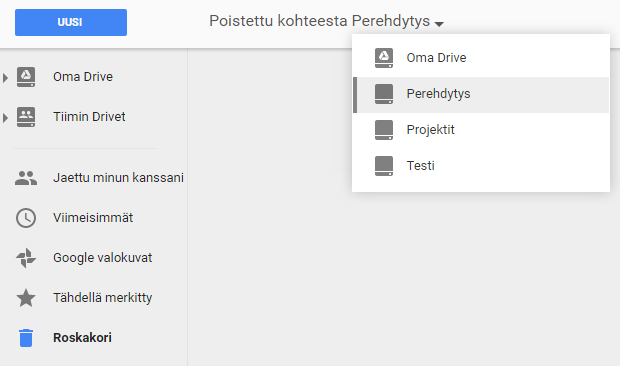The height and width of the screenshot is (366, 620).
Task: Click the Roskakori trash bin icon
Action: (x=26, y=338)
